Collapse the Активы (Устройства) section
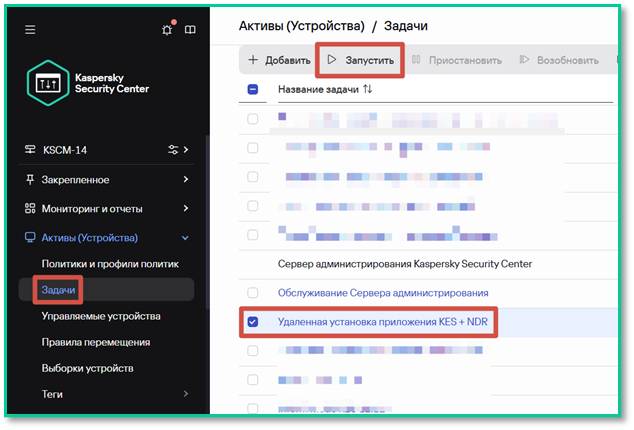Viewport: 634px width, 430px height. point(185,238)
